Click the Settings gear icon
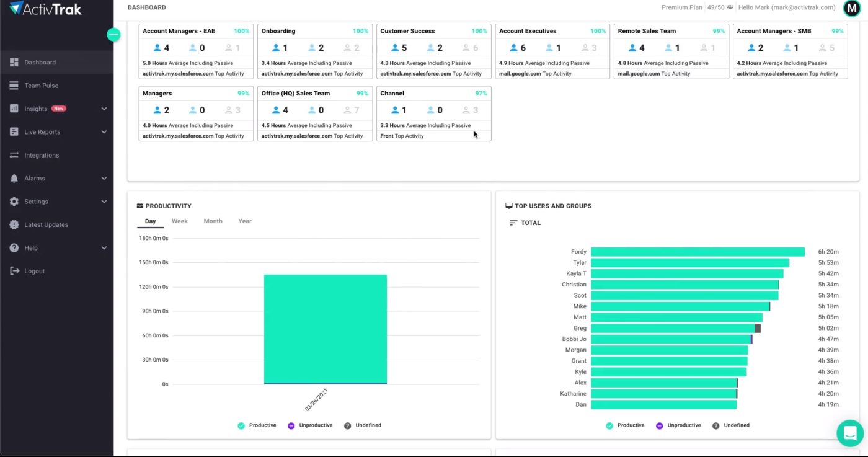The height and width of the screenshot is (457, 868). 14,202
